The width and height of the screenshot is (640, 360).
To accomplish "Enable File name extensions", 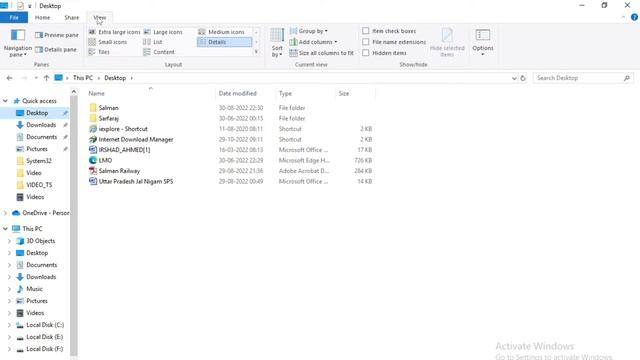I will (x=366, y=42).
